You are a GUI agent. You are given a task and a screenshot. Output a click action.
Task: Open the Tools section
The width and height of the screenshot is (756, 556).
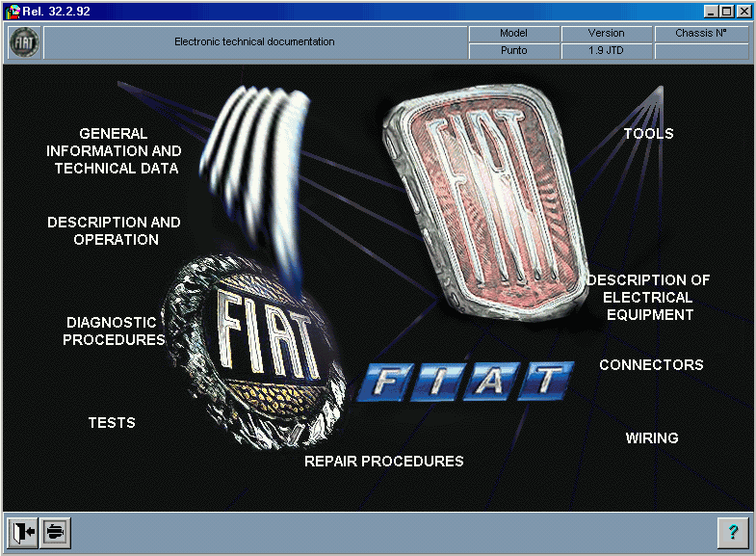[x=648, y=134]
